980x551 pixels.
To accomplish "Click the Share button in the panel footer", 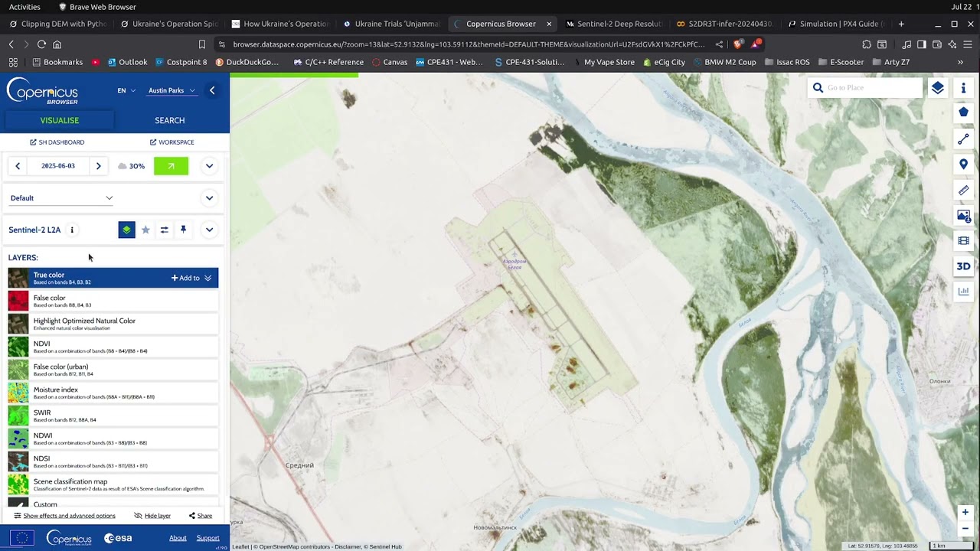I will pyautogui.click(x=201, y=516).
